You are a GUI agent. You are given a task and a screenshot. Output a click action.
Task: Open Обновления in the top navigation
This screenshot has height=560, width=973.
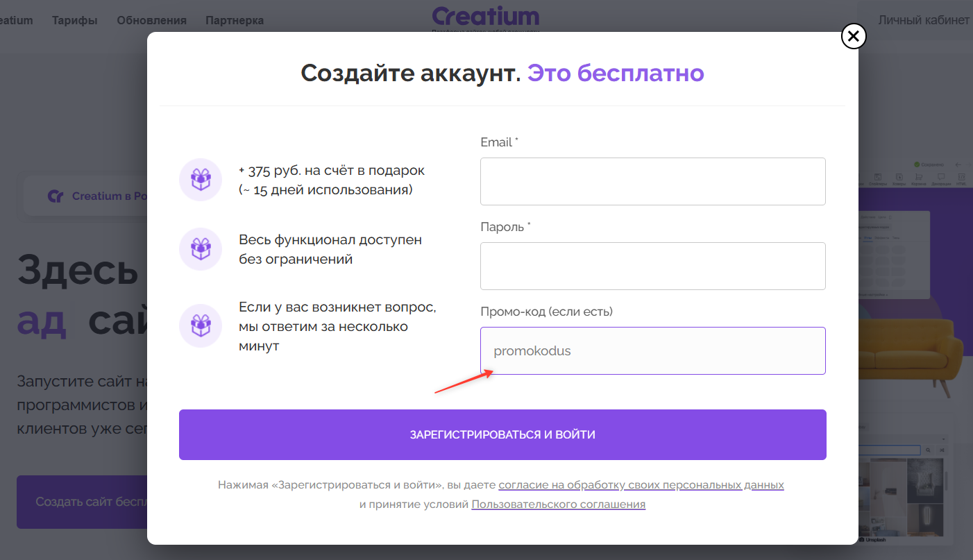[x=151, y=20]
